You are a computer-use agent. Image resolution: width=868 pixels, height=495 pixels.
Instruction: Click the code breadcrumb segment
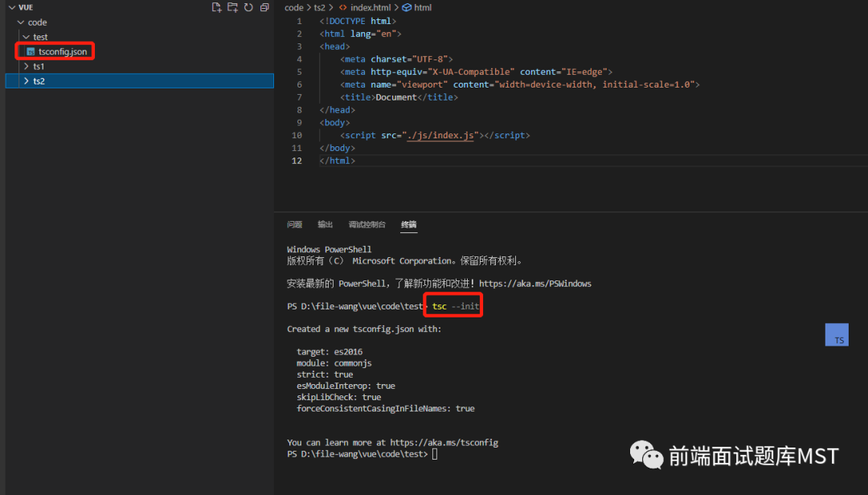[x=294, y=7]
